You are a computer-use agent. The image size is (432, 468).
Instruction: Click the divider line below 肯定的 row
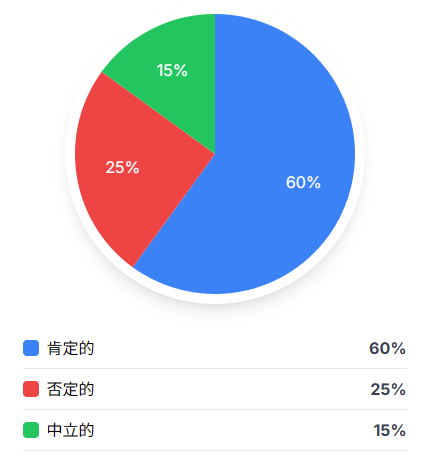click(215, 369)
